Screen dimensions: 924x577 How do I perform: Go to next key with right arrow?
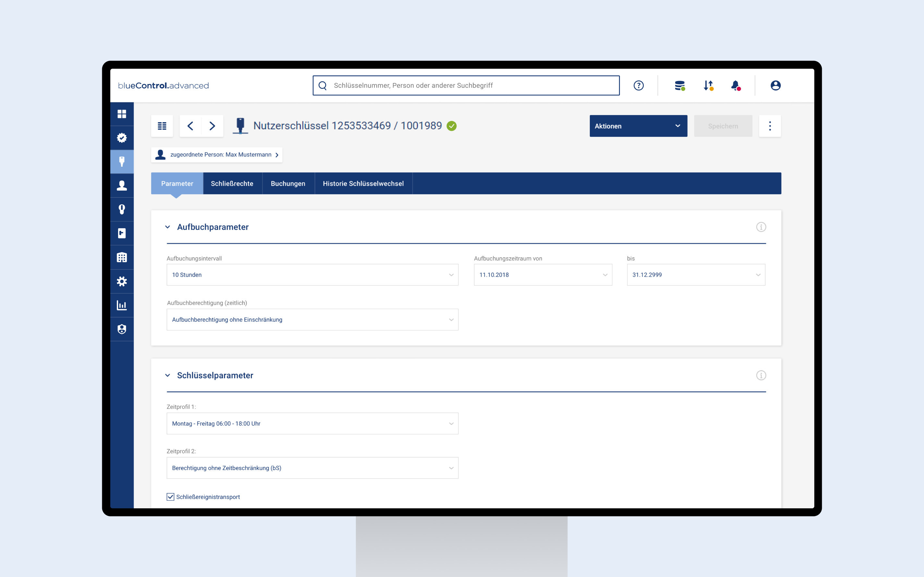[x=212, y=126]
